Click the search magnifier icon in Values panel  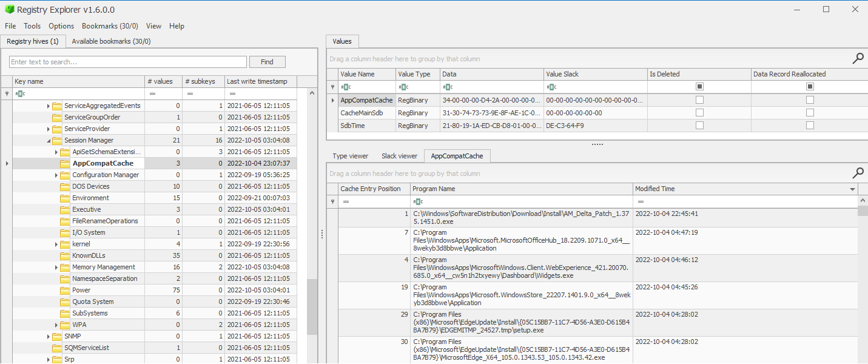point(858,58)
